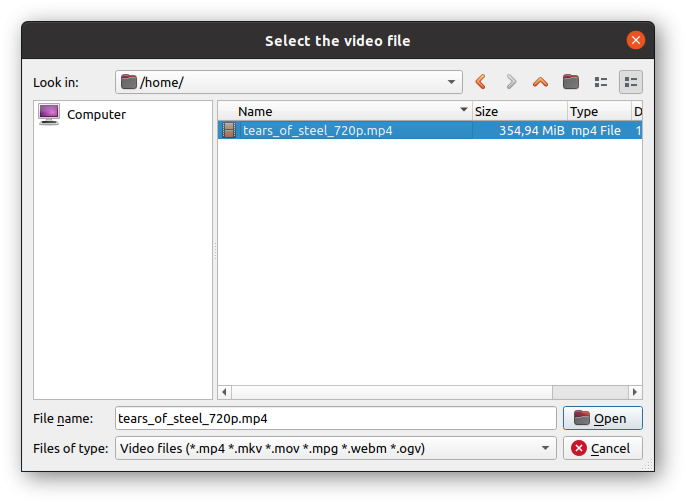The height and width of the screenshot is (503, 686).
Task: Click the horizontal scrollbar left arrow
Action: point(224,392)
